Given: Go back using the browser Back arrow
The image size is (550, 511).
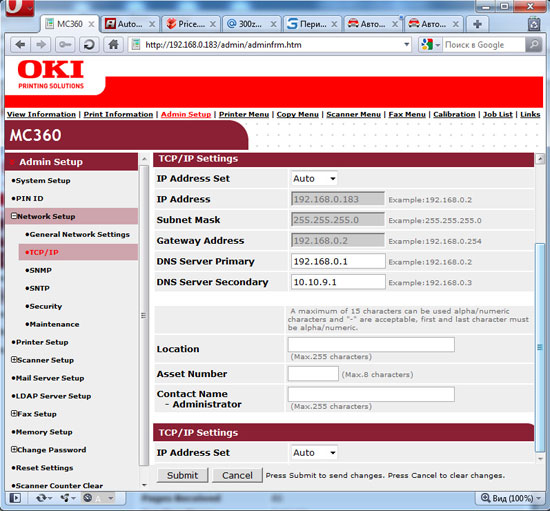Looking at the screenshot, I should point(20,45).
